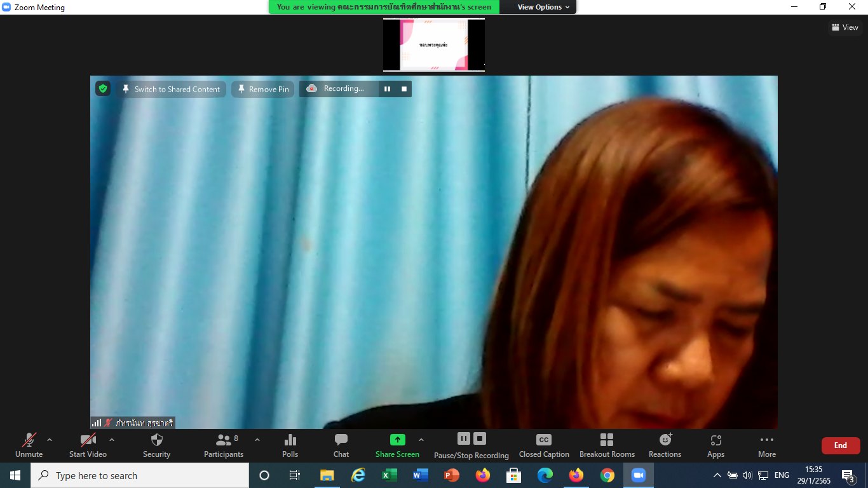This screenshot has height=488, width=868.
Task: Open Zoom Apps
Action: [x=715, y=445]
